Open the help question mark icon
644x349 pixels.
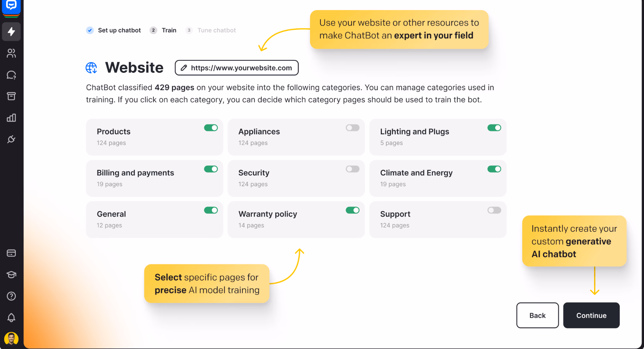click(11, 296)
